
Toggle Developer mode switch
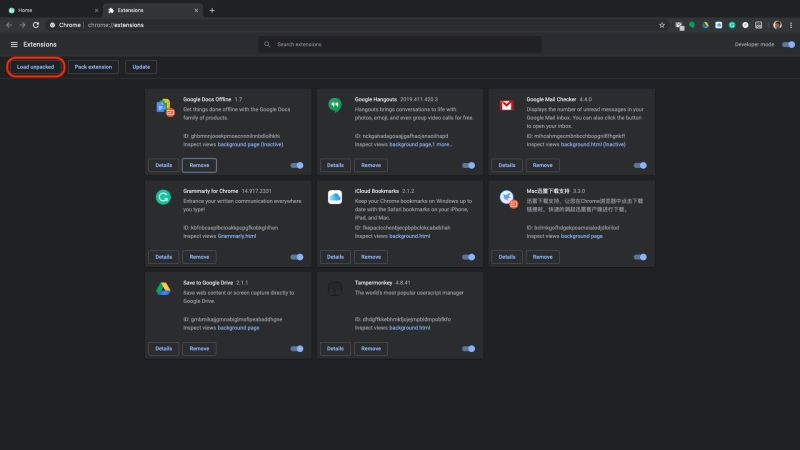point(788,44)
